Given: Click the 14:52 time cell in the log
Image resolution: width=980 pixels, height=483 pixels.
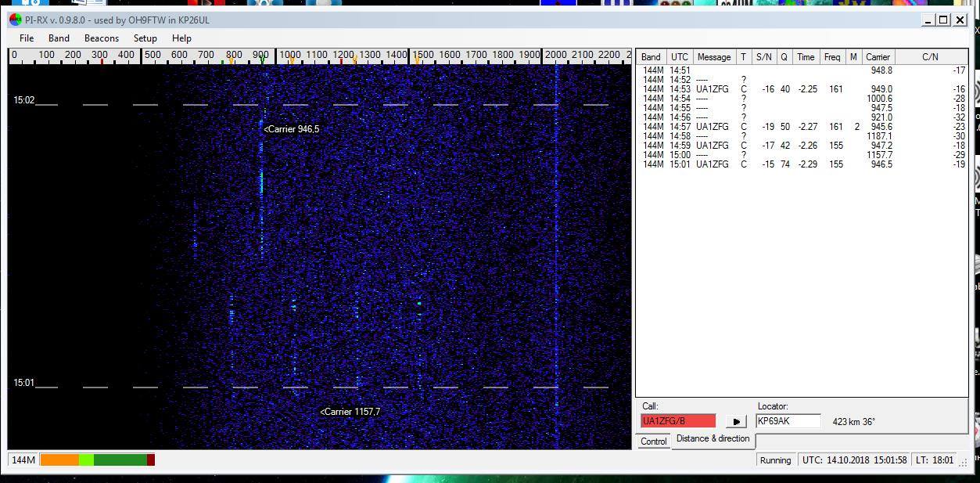Looking at the screenshot, I should click(x=680, y=80).
